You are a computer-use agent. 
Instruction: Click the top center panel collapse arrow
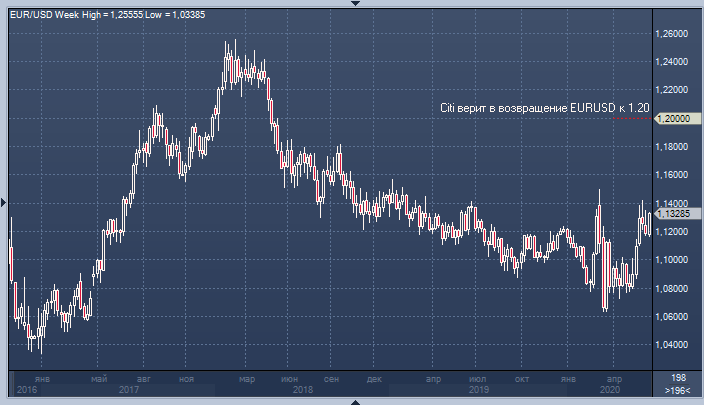(352, 3)
